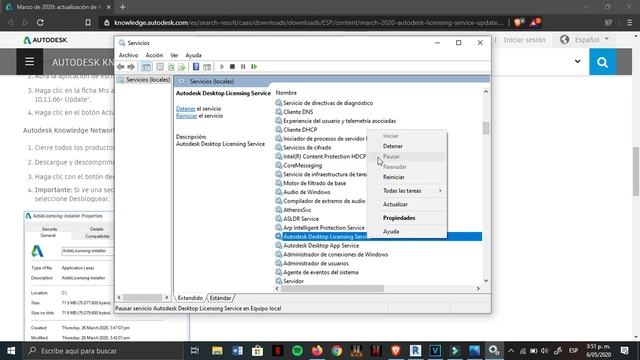Select Servidor service row

(x=293, y=281)
